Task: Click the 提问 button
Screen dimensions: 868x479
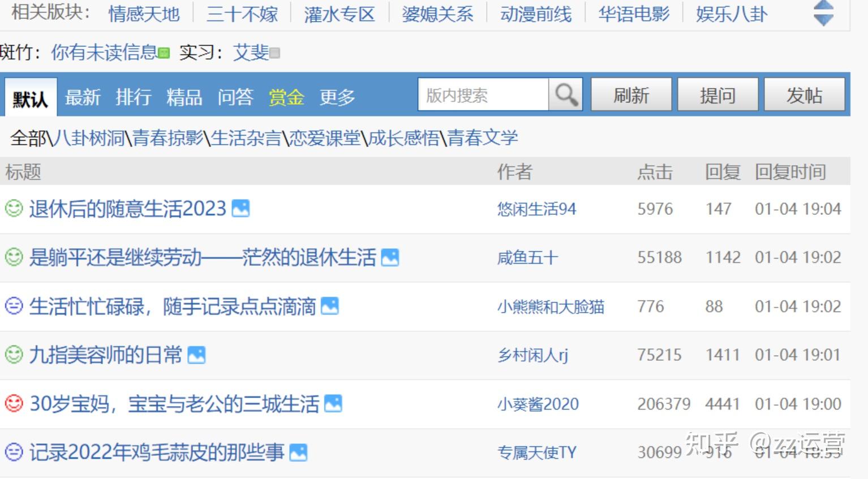Action: coord(718,94)
